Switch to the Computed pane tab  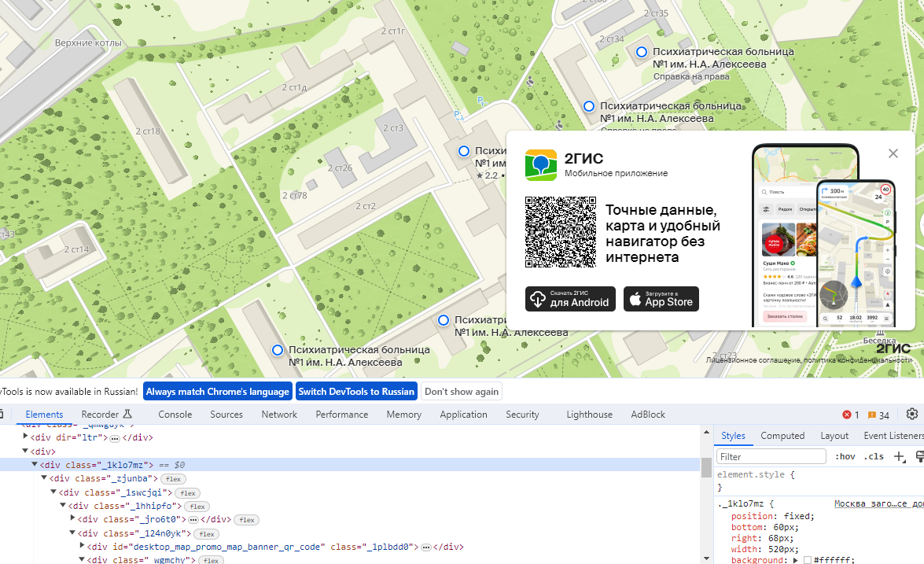pyautogui.click(x=782, y=436)
